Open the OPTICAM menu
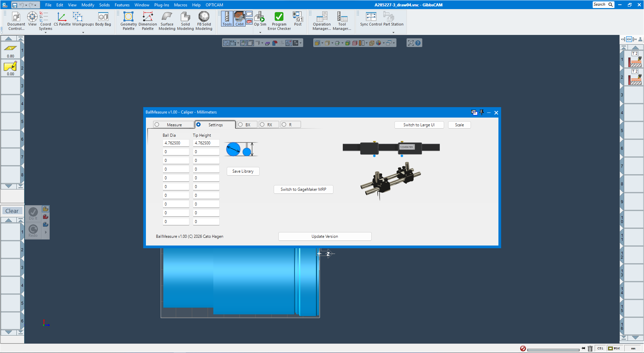The image size is (644, 353). [214, 5]
